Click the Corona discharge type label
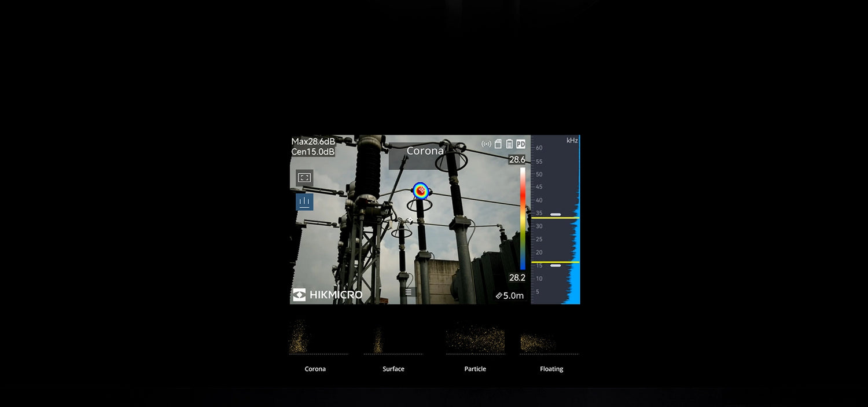 tap(425, 151)
